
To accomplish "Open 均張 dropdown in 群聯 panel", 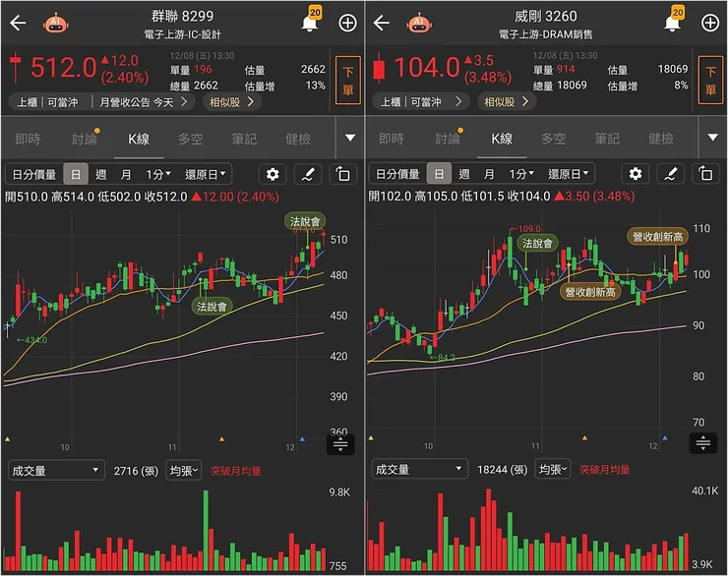I will (183, 471).
